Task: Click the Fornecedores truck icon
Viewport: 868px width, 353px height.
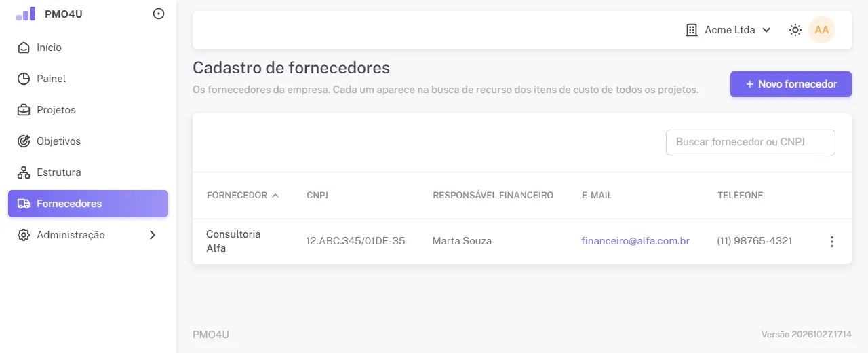Action: [24, 204]
